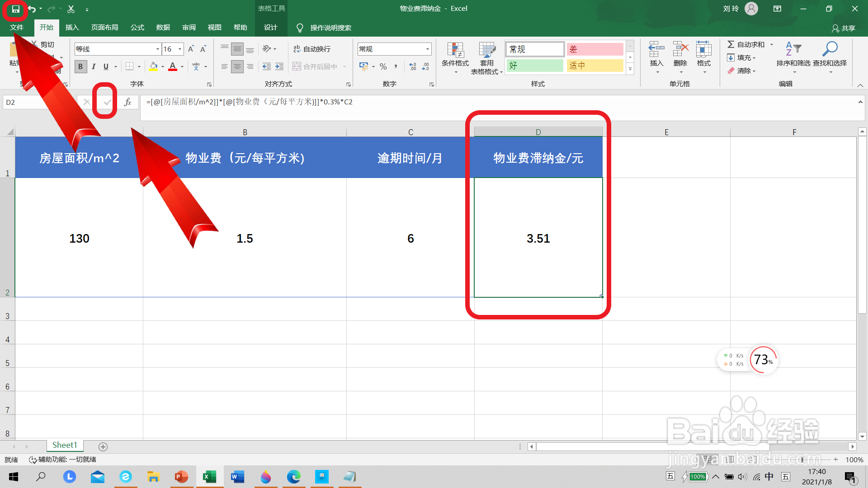Screen dimensions: 868x488
Task: Expand the AutoSum (自动求和) dropdown arrow
Action: [772, 44]
